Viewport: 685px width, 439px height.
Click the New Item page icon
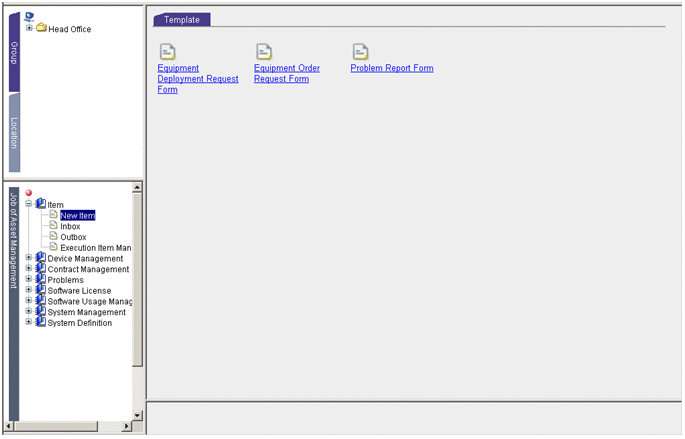click(53, 214)
